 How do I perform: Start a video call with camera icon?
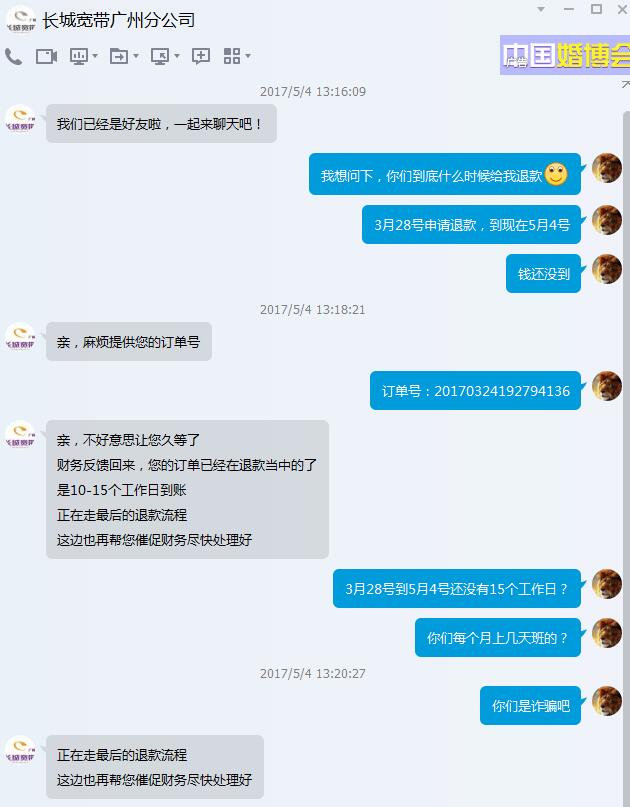point(46,56)
